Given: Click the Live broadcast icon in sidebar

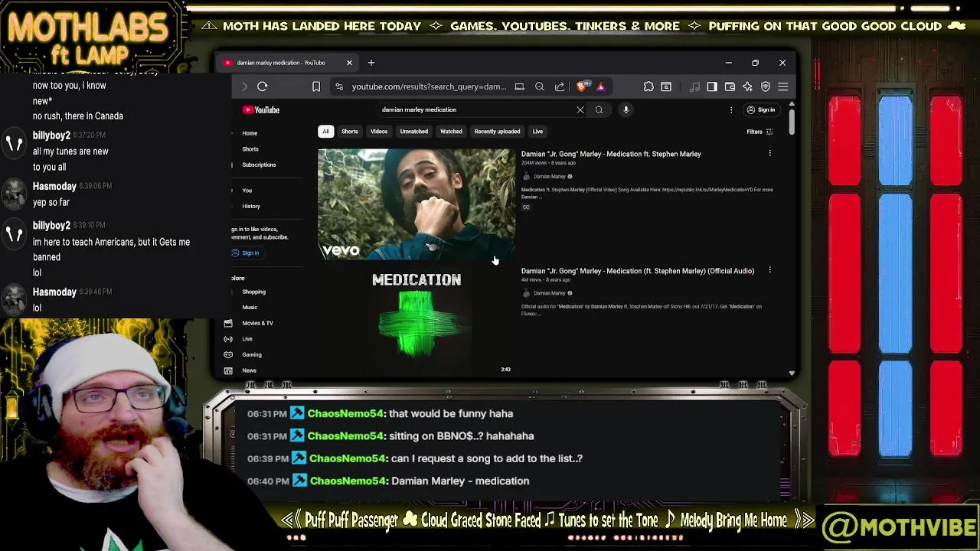Looking at the screenshot, I should 228,339.
